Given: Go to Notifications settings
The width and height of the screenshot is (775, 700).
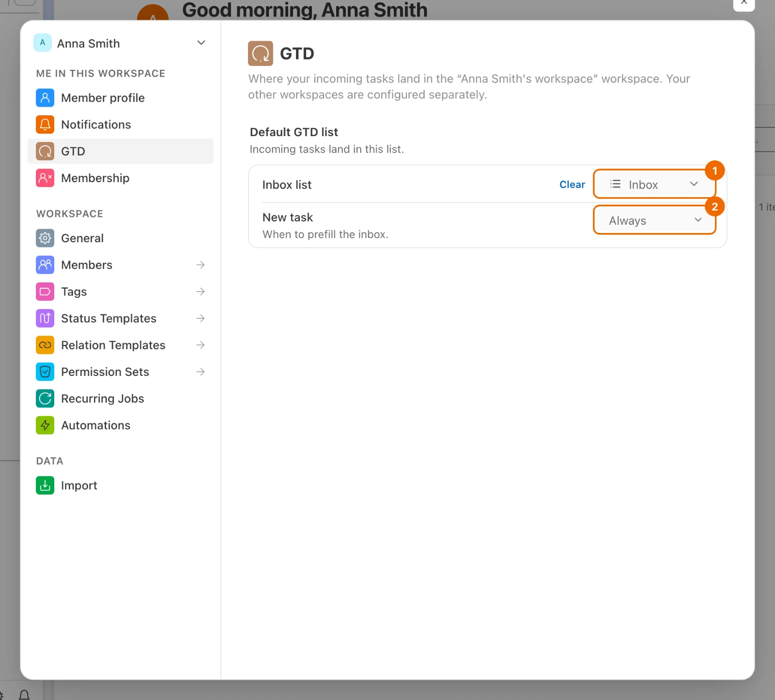Looking at the screenshot, I should 121,124.
